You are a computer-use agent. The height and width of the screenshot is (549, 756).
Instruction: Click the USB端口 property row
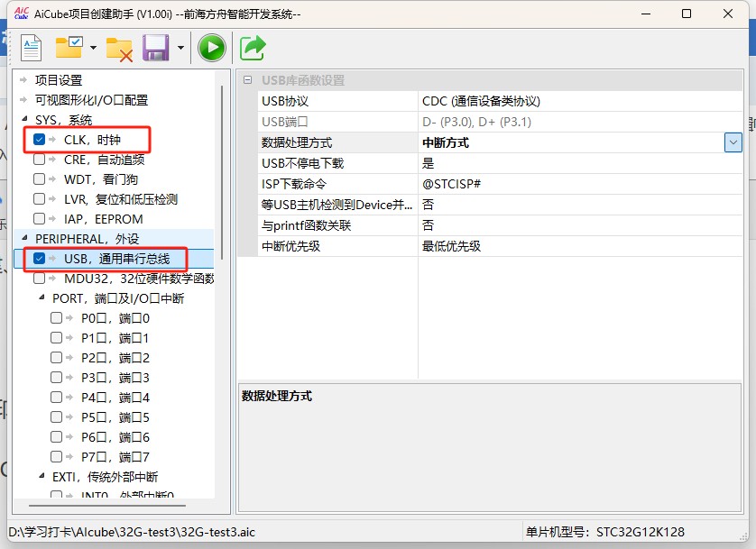click(500, 122)
